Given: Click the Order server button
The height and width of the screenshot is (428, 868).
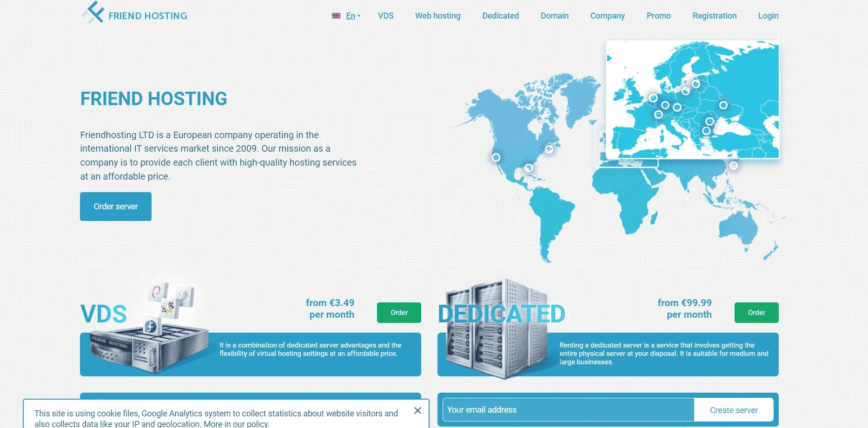Looking at the screenshot, I should click(115, 206).
